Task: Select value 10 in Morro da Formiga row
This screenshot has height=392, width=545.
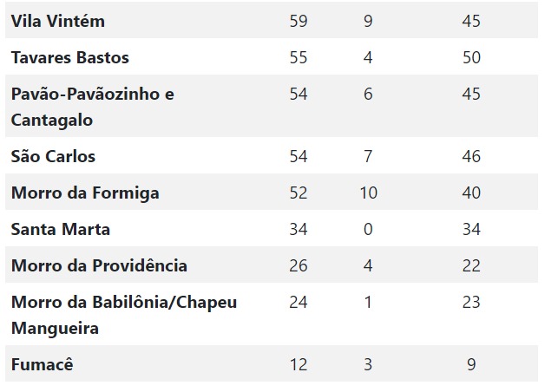Action: pos(369,193)
